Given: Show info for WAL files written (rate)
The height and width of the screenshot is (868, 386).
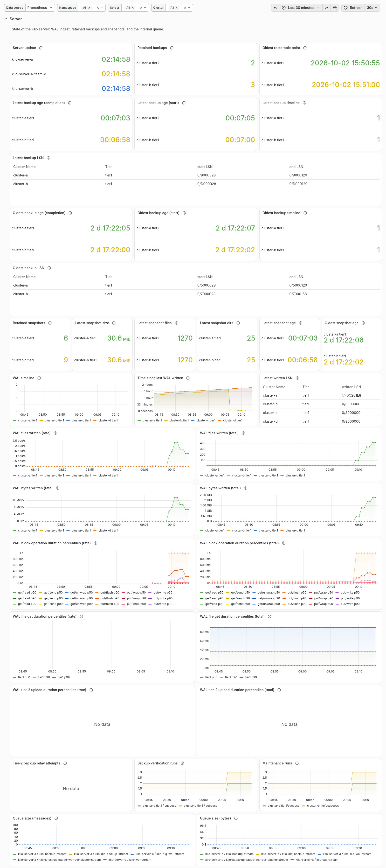Looking at the screenshot, I should click(55, 433).
